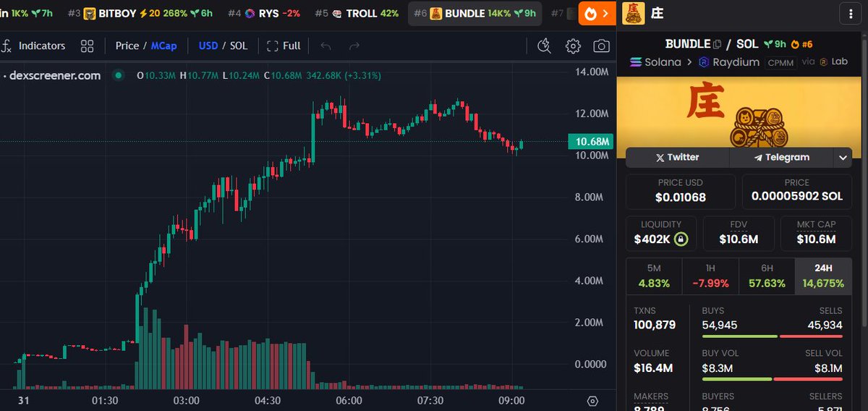Viewport: 868px width, 411px height.
Task: Copy the BUNDLE token address
Action: point(717,44)
